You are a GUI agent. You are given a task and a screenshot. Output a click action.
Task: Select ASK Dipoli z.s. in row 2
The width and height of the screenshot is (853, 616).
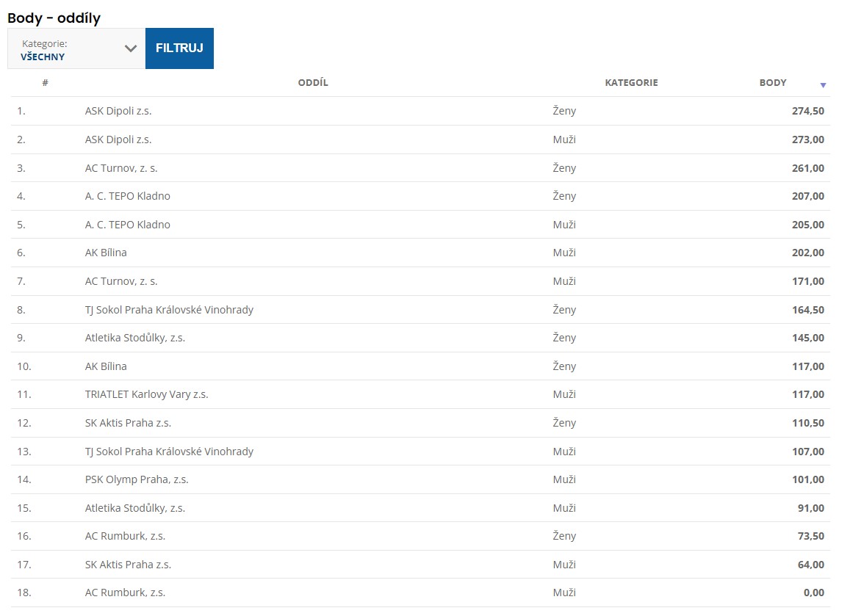pos(118,139)
